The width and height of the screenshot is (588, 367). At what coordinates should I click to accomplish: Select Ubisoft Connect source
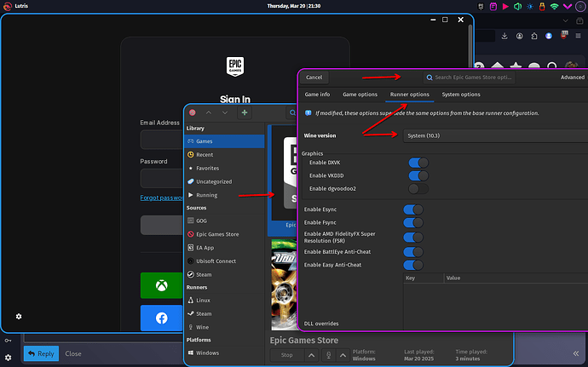224,261
